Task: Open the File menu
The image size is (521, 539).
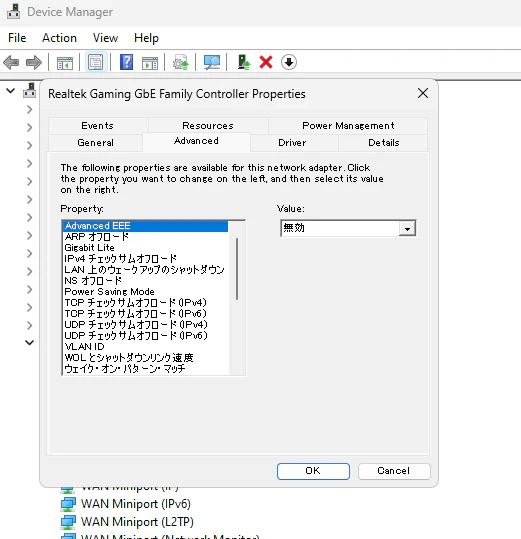Action: click(17, 38)
